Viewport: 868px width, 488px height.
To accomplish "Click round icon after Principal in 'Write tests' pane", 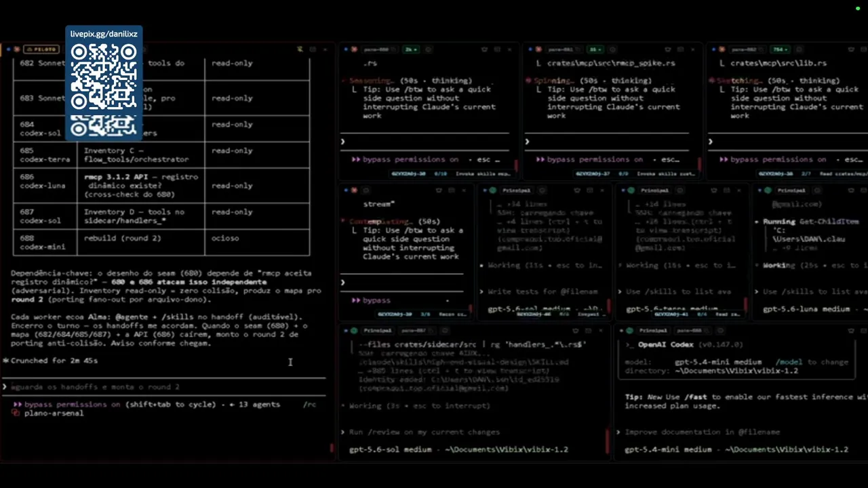I will pyautogui.click(x=541, y=190).
